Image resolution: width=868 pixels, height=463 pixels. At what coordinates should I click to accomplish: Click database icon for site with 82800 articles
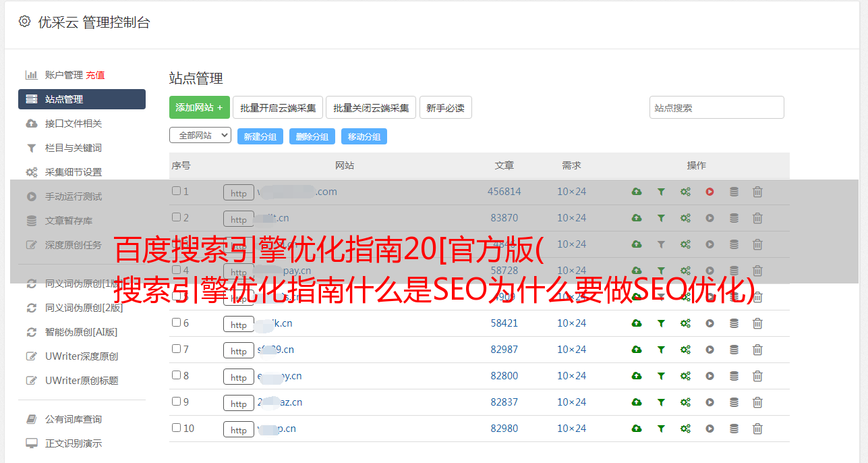(734, 376)
